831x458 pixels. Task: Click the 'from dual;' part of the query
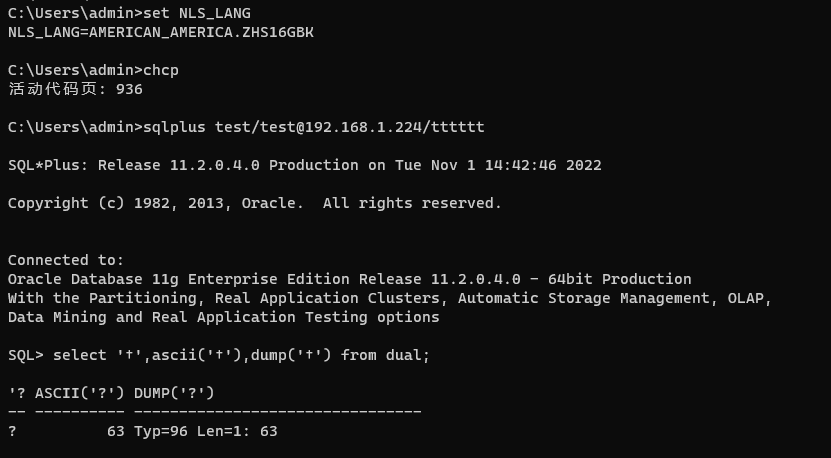(385, 355)
